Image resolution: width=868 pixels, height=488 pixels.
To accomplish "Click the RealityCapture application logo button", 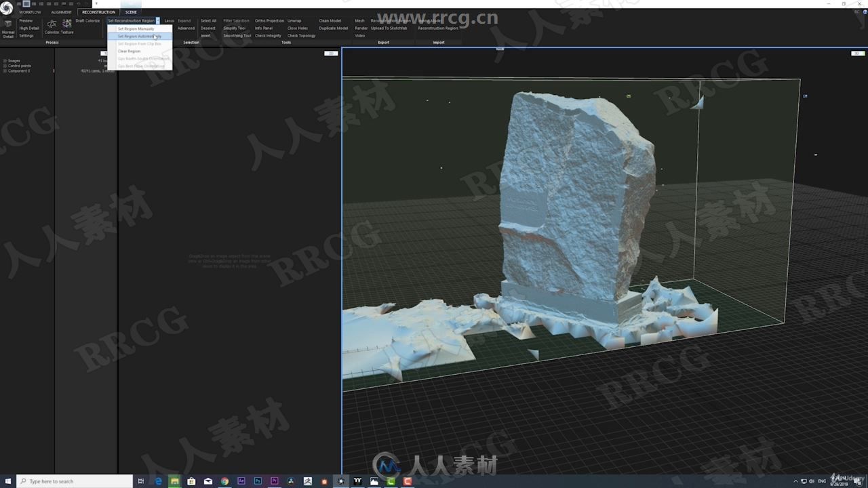I will pos(7,8).
